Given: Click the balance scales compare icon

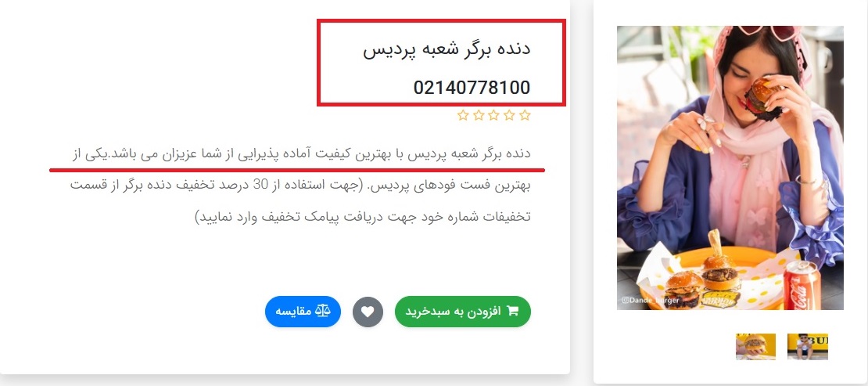Looking at the screenshot, I should point(323,311).
